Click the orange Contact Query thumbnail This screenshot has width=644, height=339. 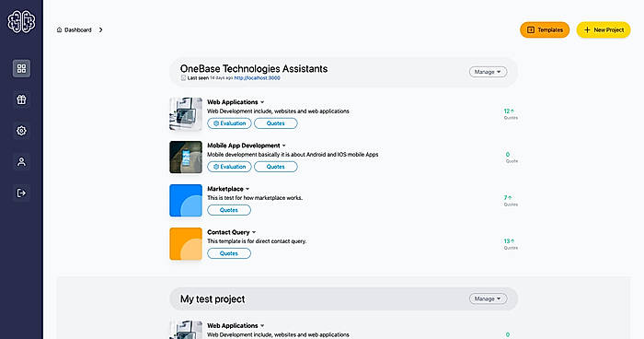coord(186,244)
